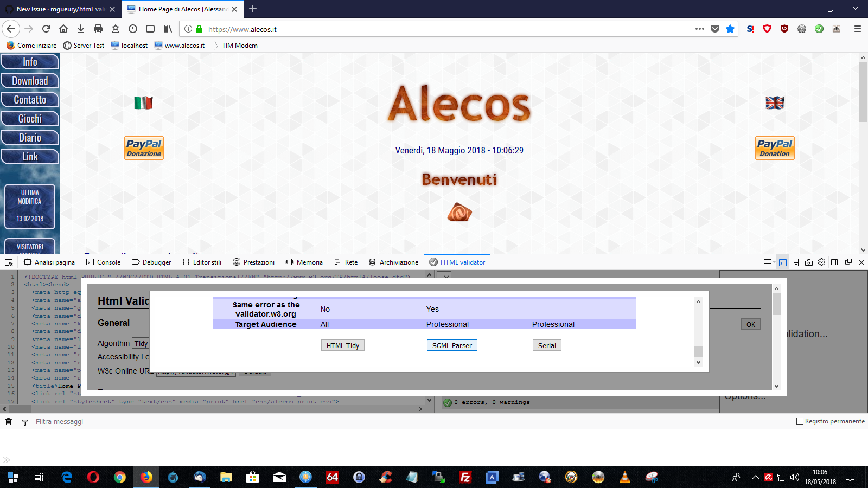
Task: Open the home page via house icon
Action: 63,29
